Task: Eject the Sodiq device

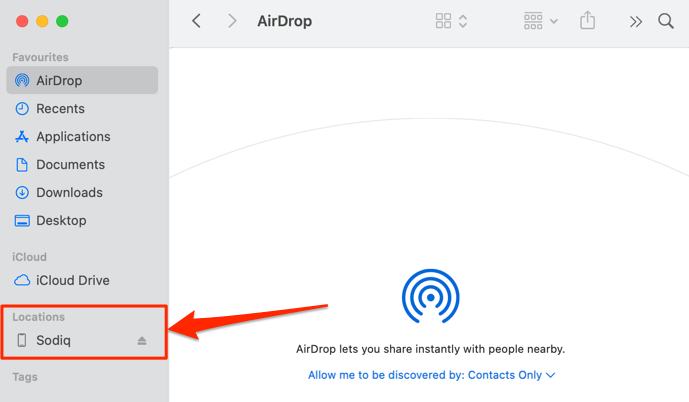Action: (142, 341)
